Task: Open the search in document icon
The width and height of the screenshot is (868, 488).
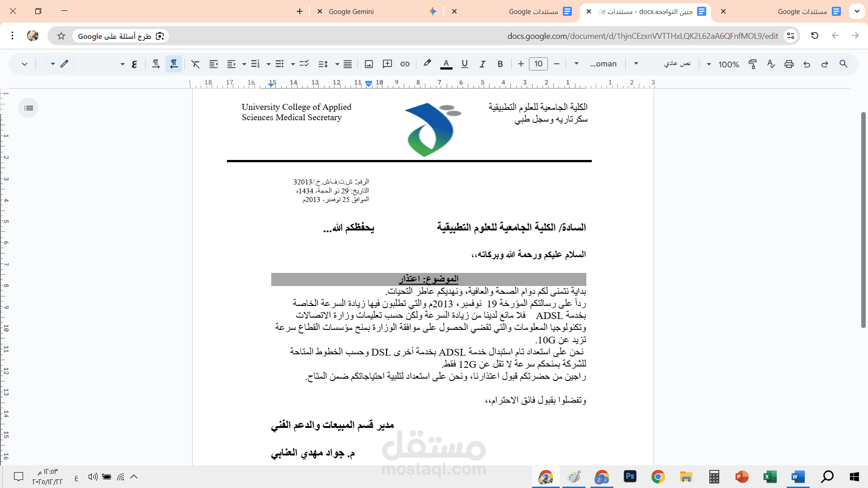Action: coord(843,64)
